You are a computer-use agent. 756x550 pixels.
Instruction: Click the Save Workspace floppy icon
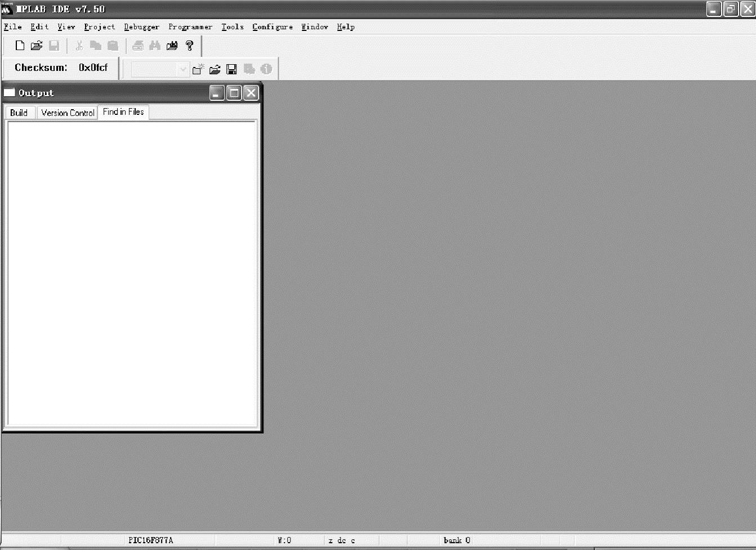pyautogui.click(x=231, y=69)
